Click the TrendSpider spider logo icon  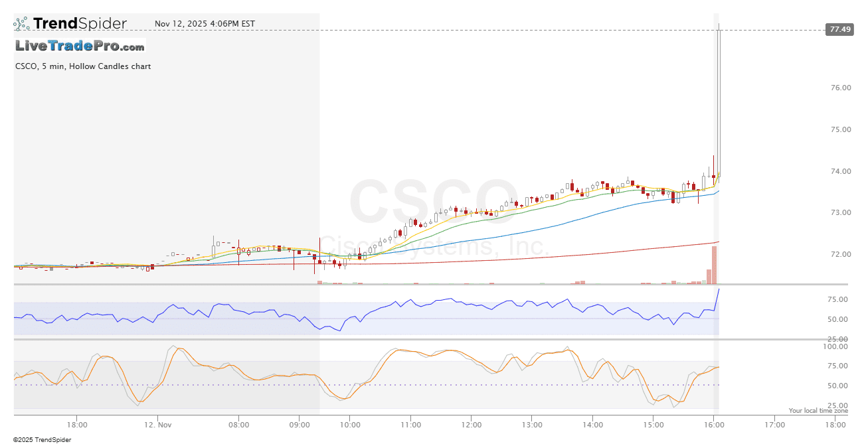click(x=21, y=24)
